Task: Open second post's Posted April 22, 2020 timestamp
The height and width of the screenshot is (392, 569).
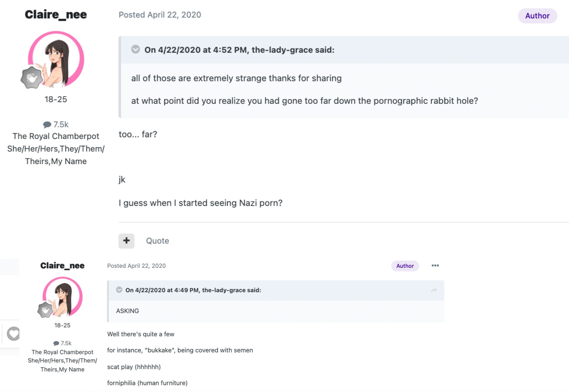Action: tap(136, 266)
